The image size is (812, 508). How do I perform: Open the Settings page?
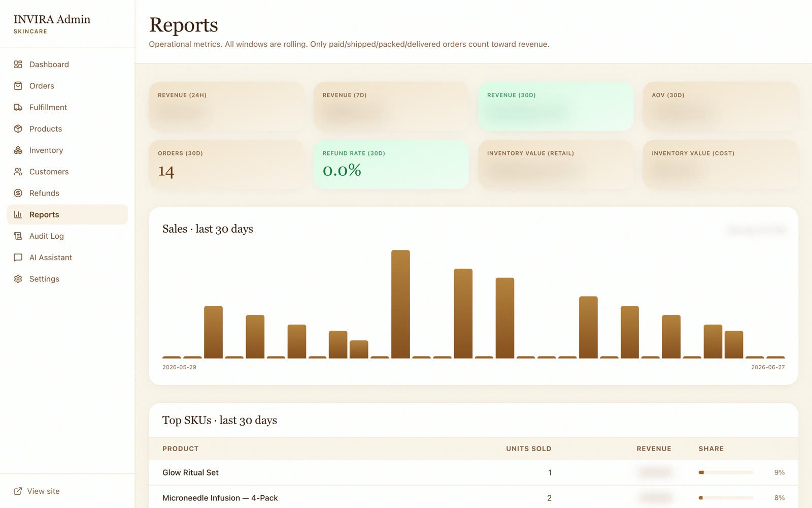pos(67,279)
